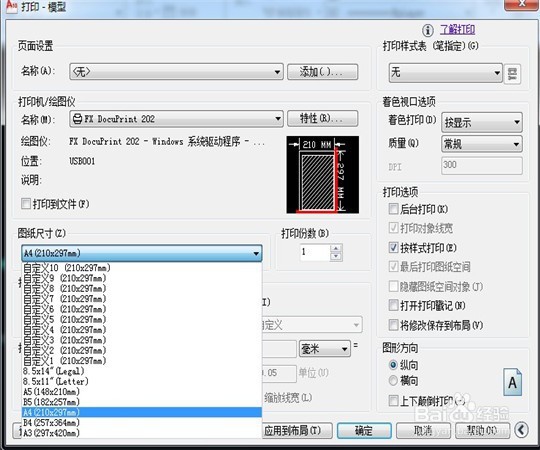Uncheck the 按样式打印 option
The height and width of the screenshot is (450, 540).
tap(393, 247)
